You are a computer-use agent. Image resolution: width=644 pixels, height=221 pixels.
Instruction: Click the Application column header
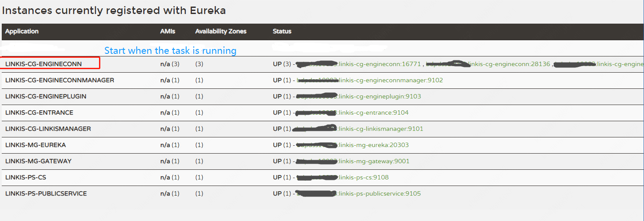tap(22, 32)
